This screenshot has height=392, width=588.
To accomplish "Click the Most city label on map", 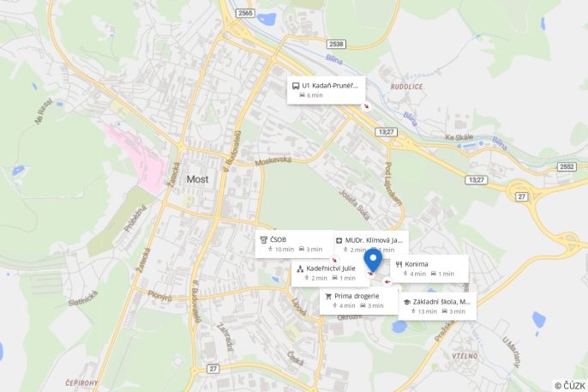I will point(198,179).
